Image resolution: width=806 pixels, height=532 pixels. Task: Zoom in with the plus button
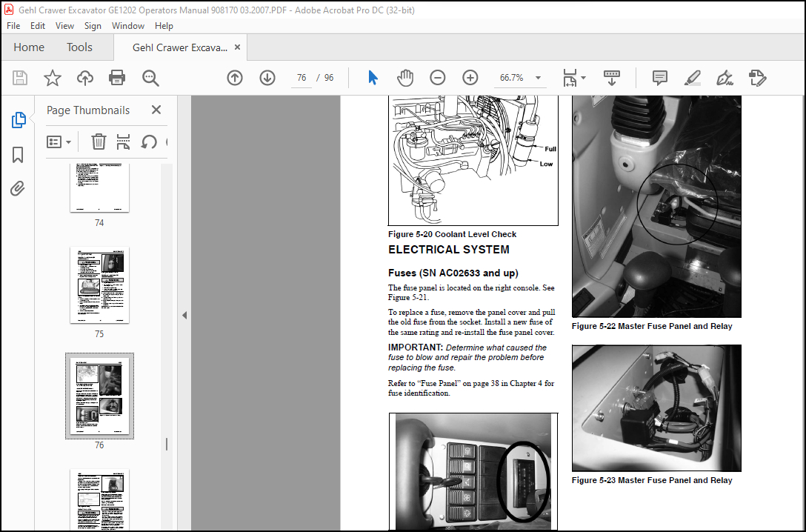tap(470, 78)
